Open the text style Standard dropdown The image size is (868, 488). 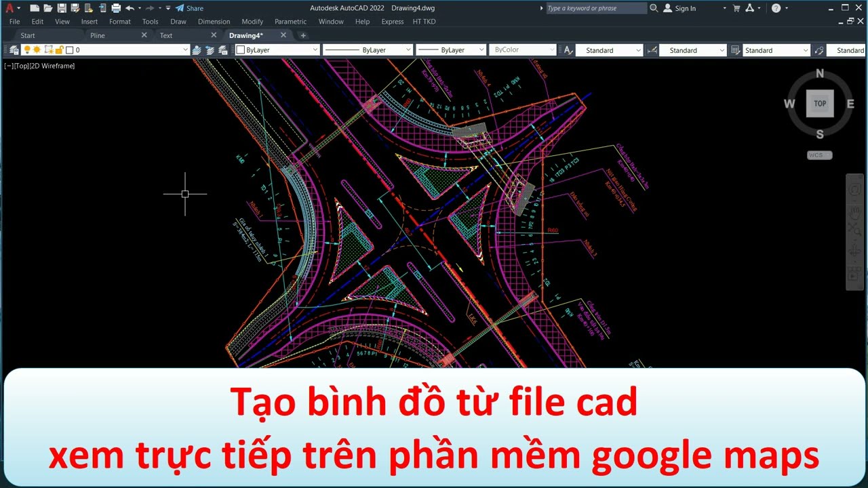click(x=638, y=50)
